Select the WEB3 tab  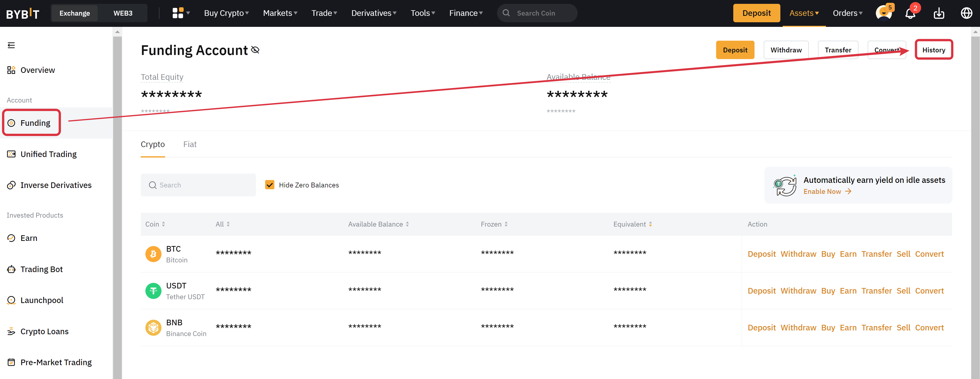(x=123, y=13)
